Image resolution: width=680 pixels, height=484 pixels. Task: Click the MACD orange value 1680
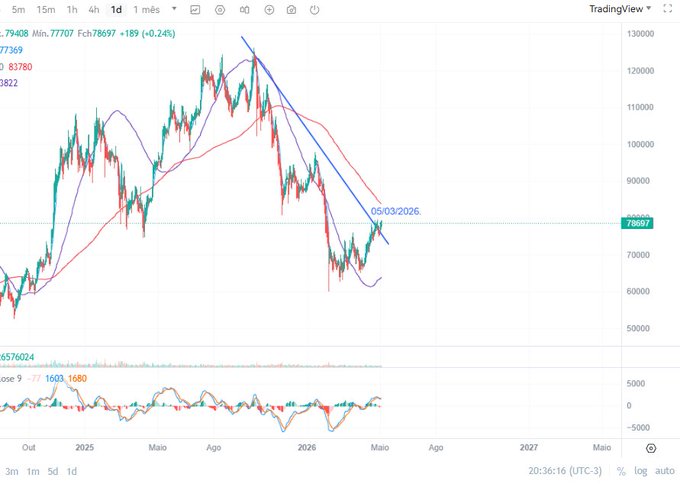pyautogui.click(x=77, y=379)
